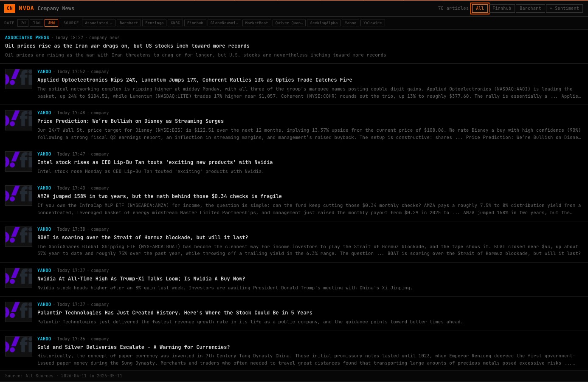
Task: Click Oil prices article summary text
Action: 196,55
